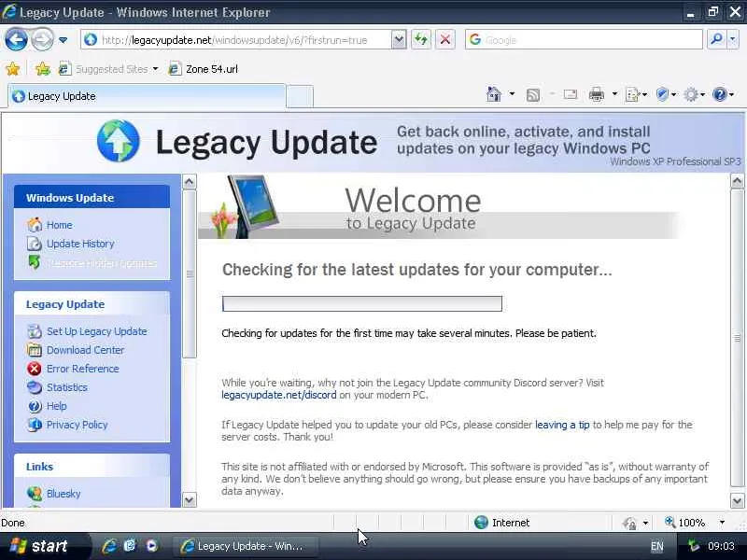This screenshot has width=747, height=560.
Task: Click the Read Mail icon
Action: point(571,94)
